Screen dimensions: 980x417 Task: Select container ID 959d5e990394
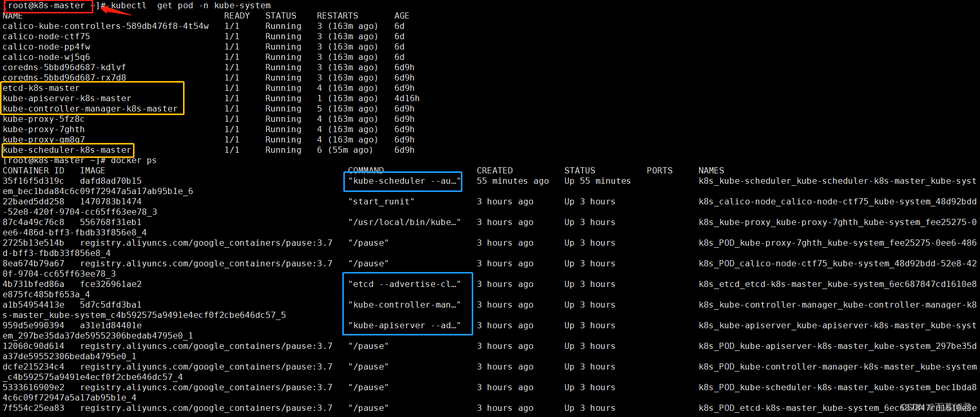[x=34, y=326]
